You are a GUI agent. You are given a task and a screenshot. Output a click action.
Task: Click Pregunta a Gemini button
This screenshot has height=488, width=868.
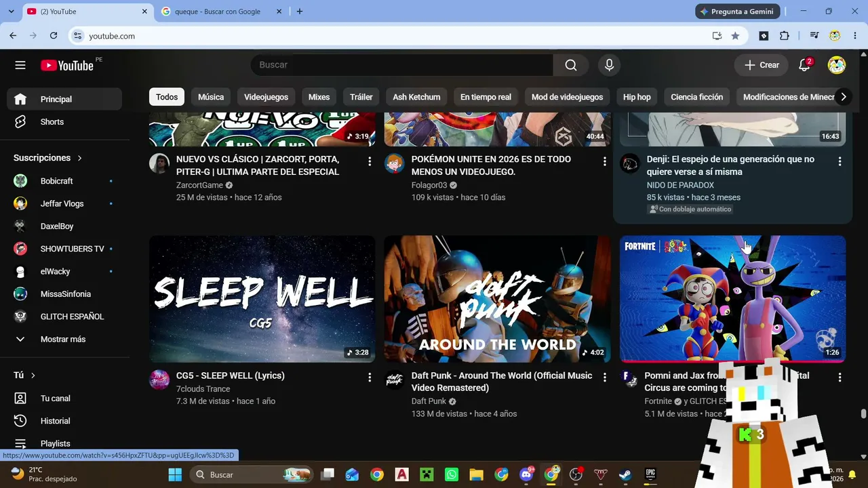(x=737, y=12)
